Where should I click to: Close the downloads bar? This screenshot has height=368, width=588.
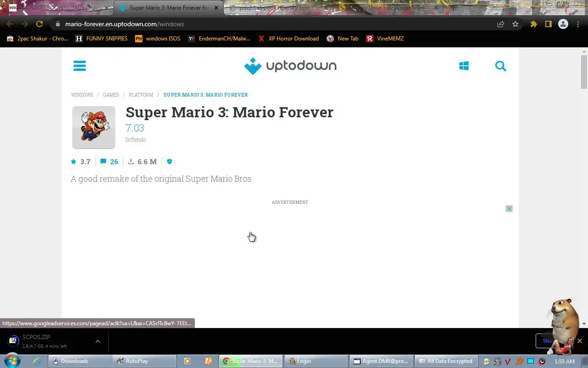tap(580, 341)
